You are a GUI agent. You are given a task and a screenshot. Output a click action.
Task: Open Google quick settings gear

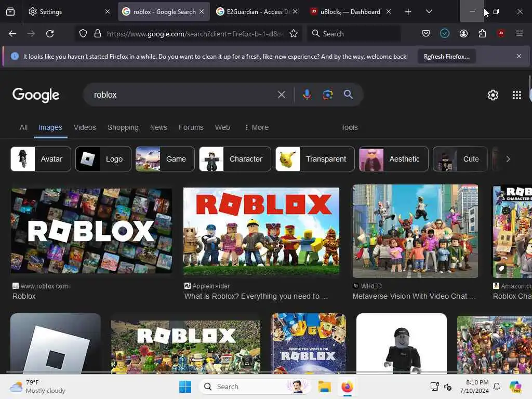pos(493,95)
